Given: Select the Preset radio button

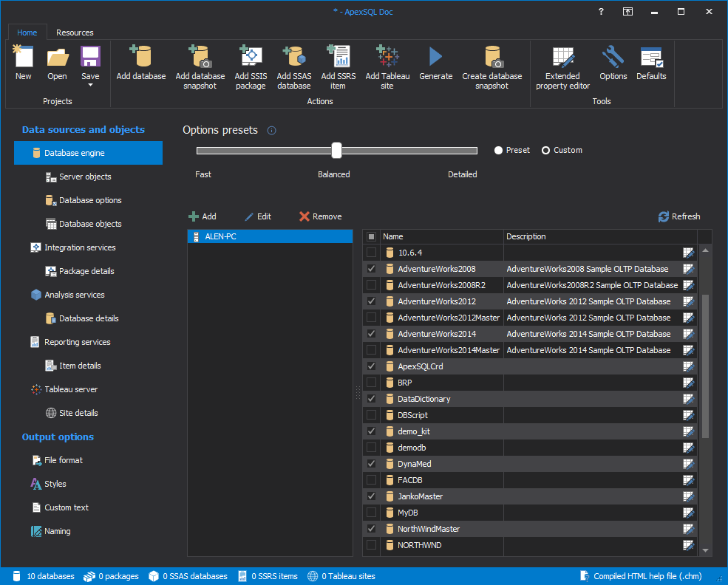Looking at the screenshot, I should click(x=499, y=150).
